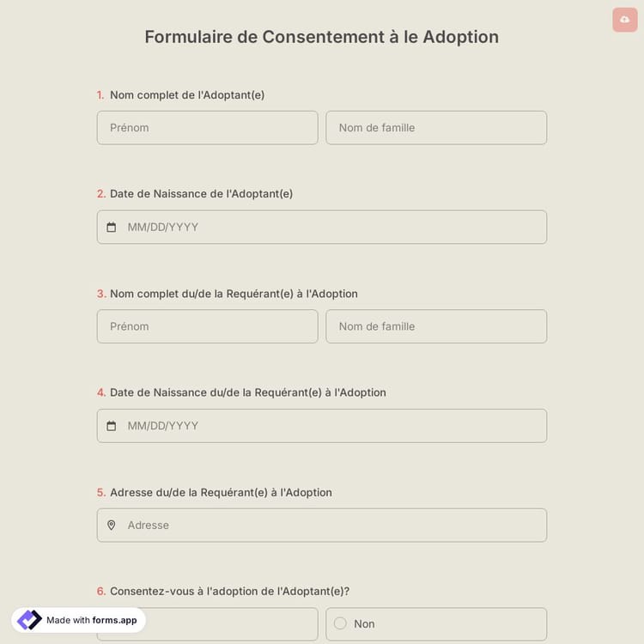Focus the Adoptant(e) Nom de famille field
Viewport: 644px width, 644px height.
436,128
